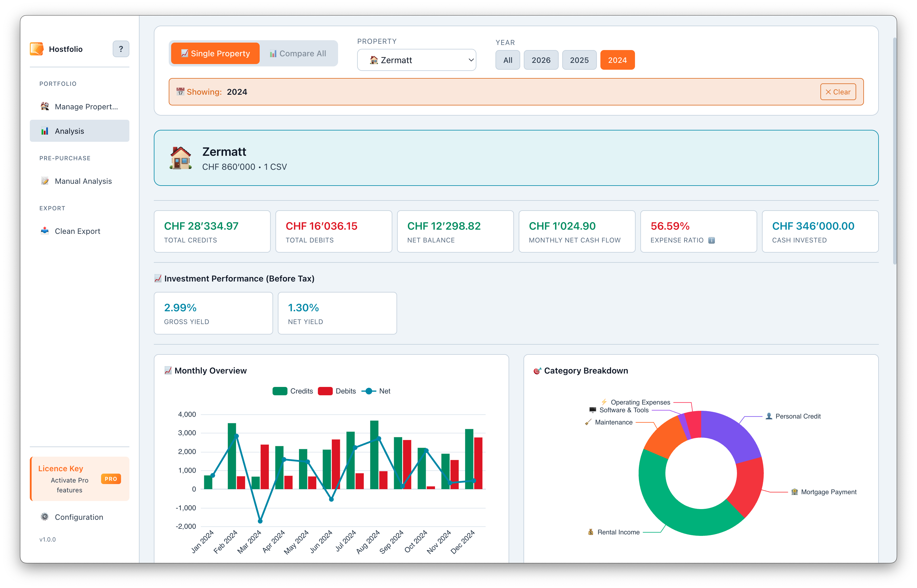Open the Zermatt property dropdown
This screenshot has height=588, width=917.
click(x=416, y=60)
